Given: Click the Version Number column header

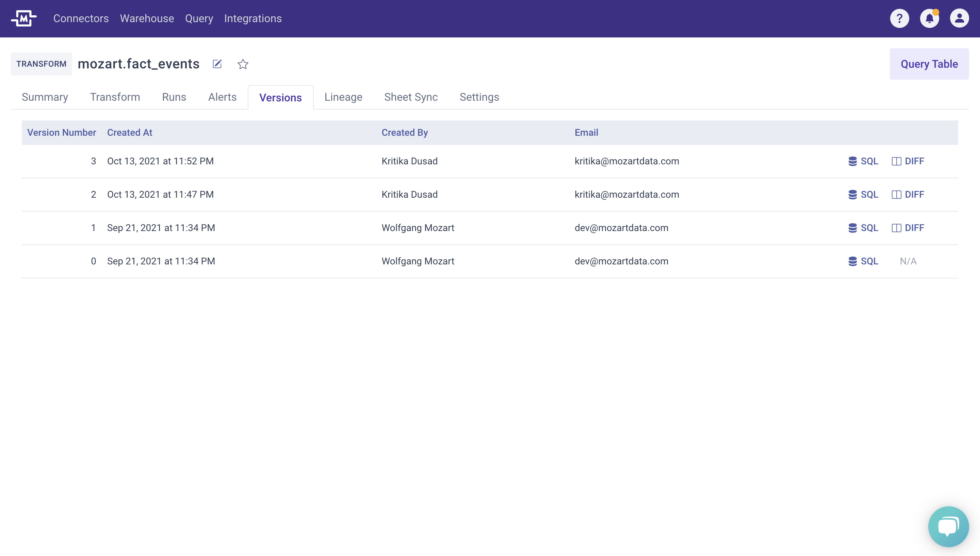Looking at the screenshot, I should (62, 132).
